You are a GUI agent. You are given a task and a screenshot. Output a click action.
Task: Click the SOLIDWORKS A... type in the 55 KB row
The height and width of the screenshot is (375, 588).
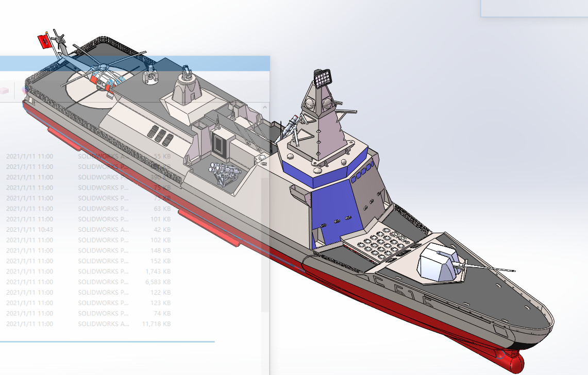tap(103, 157)
